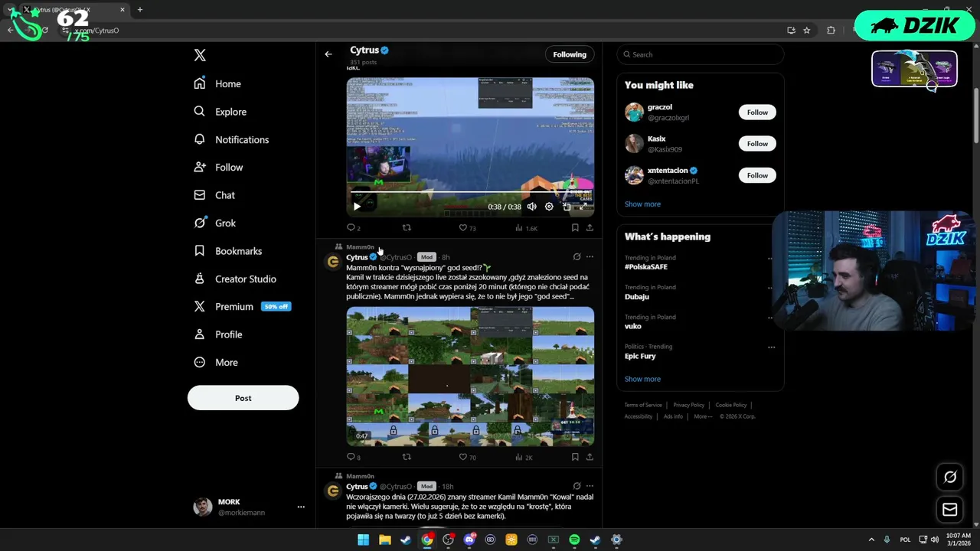This screenshot has width=980, height=551.
Task: Open Explore in the sidebar
Action: pos(220,112)
